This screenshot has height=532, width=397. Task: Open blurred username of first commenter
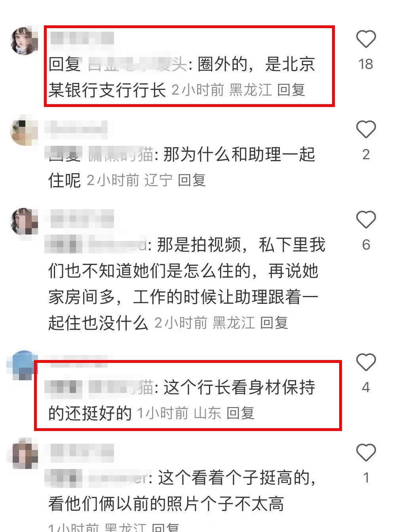[82, 39]
